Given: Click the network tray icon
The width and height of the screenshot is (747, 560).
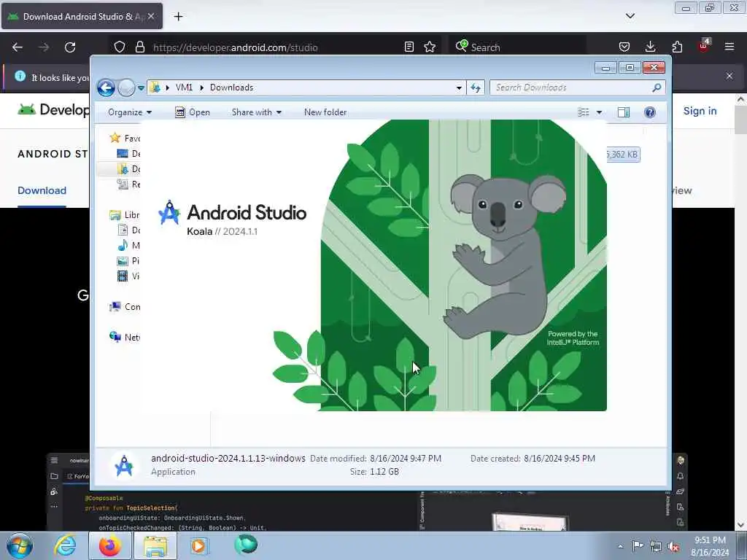Looking at the screenshot, I should [x=656, y=546].
